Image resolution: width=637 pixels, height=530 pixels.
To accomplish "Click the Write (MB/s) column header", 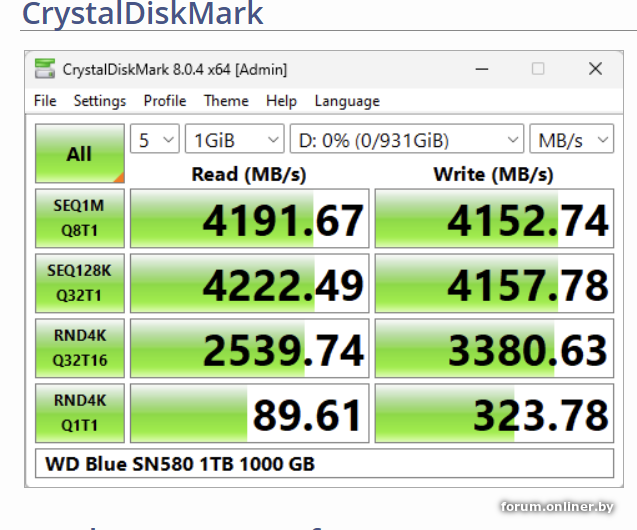I will pos(494,175).
